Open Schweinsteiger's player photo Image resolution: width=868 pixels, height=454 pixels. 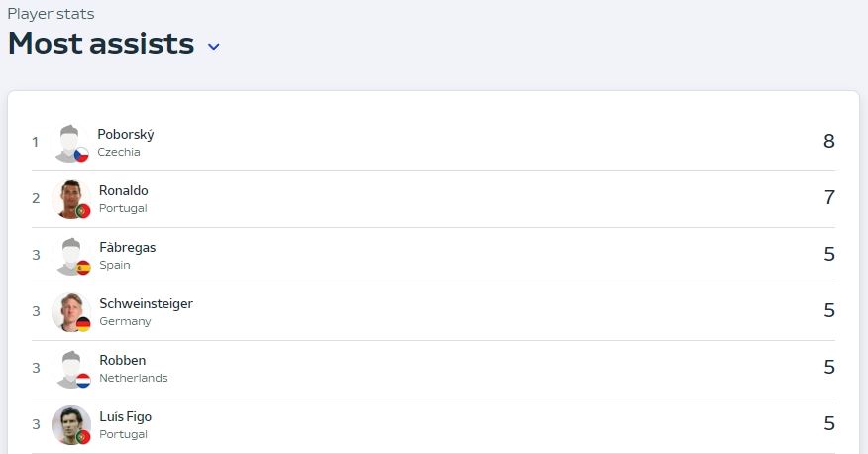point(71,312)
